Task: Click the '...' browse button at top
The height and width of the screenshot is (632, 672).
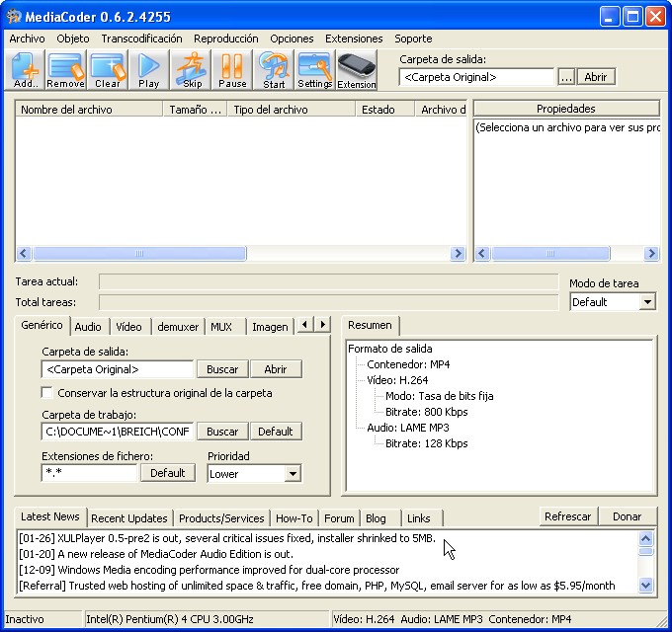Action: pos(566,77)
